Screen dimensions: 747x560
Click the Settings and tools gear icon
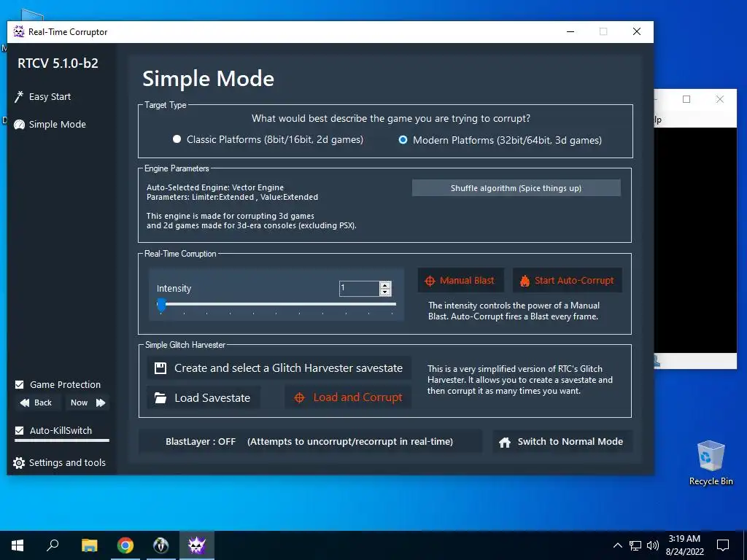click(19, 463)
